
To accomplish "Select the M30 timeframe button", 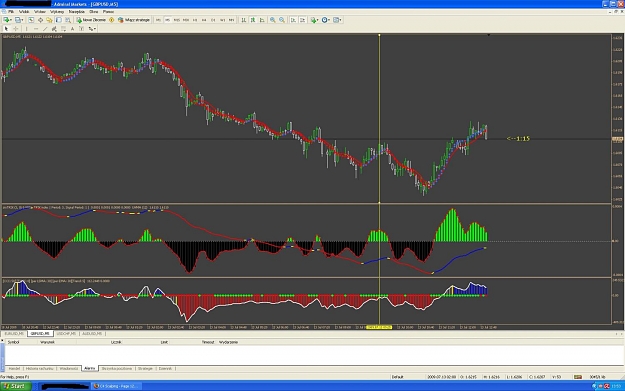I will pos(186,20).
